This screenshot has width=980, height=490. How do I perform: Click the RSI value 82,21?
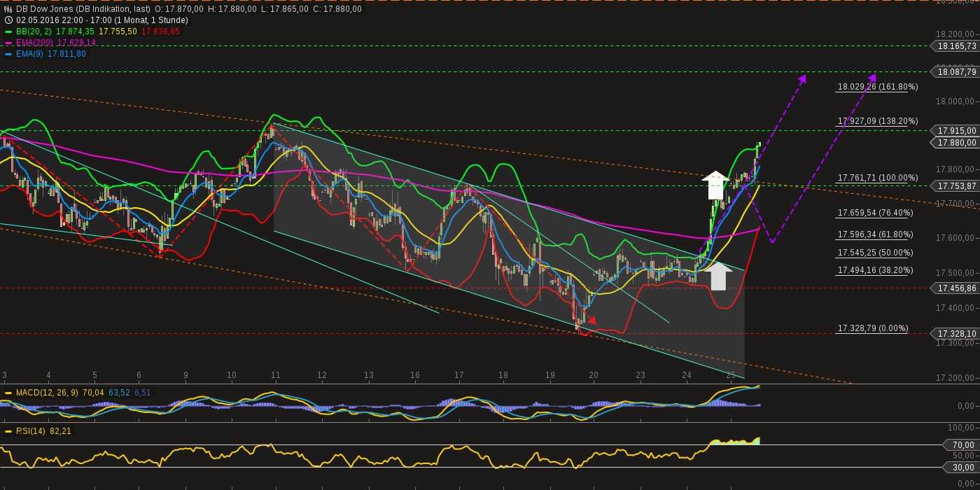click(x=60, y=431)
